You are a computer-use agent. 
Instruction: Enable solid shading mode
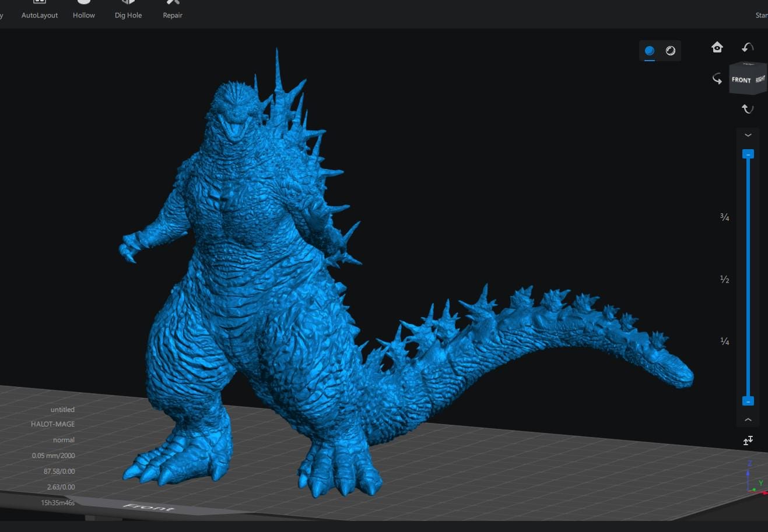coord(649,50)
